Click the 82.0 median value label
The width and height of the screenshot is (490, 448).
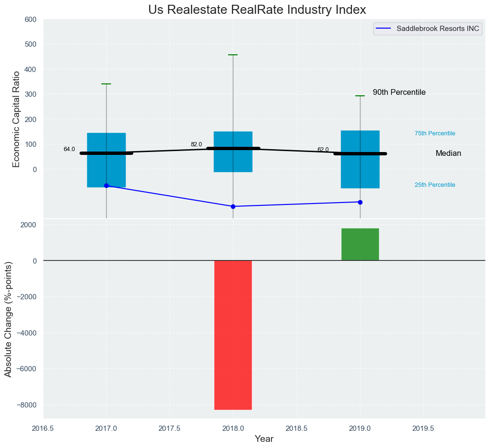pyautogui.click(x=196, y=144)
